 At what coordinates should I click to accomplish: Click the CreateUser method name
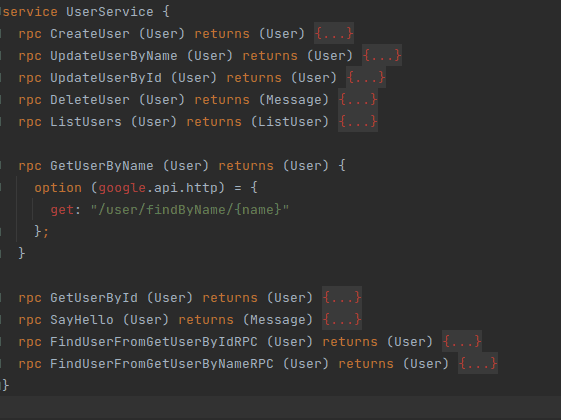pos(90,34)
